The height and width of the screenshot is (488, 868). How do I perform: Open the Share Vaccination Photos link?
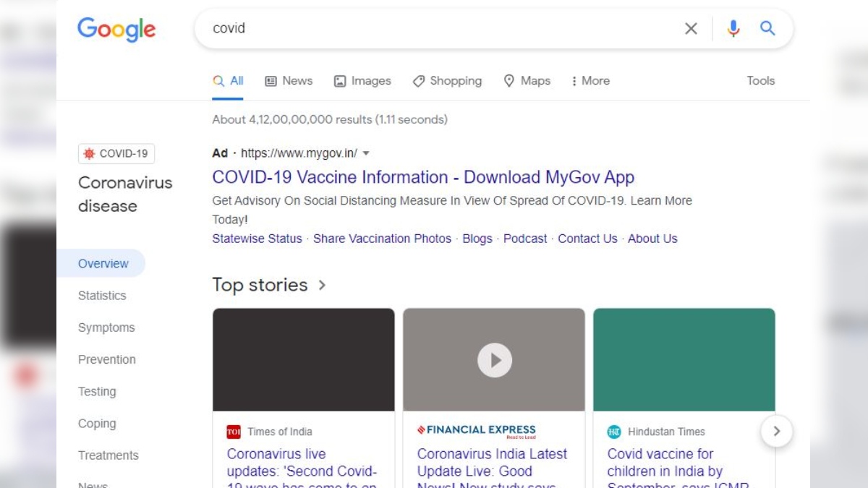tap(382, 239)
